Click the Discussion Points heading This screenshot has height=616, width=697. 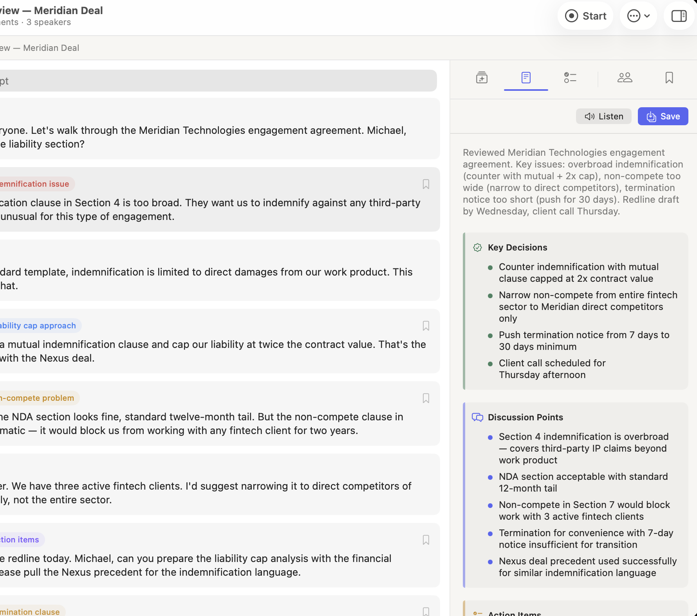(525, 417)
